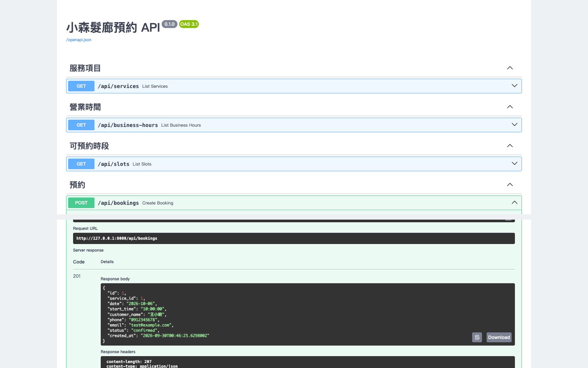The image size is (588, 368).
Task: Collapse the POST /api/bookings operation
Action: pyautogui.click(x=514, y=203)
